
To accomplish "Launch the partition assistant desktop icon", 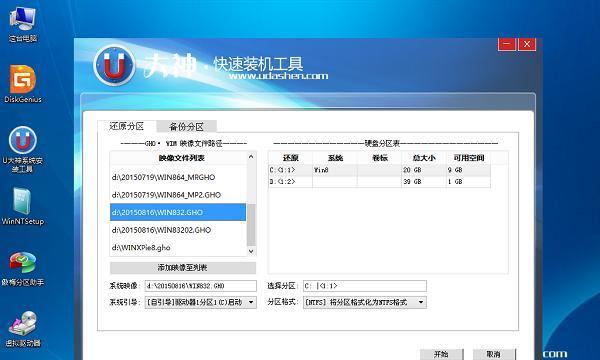I will coord(23,269).
